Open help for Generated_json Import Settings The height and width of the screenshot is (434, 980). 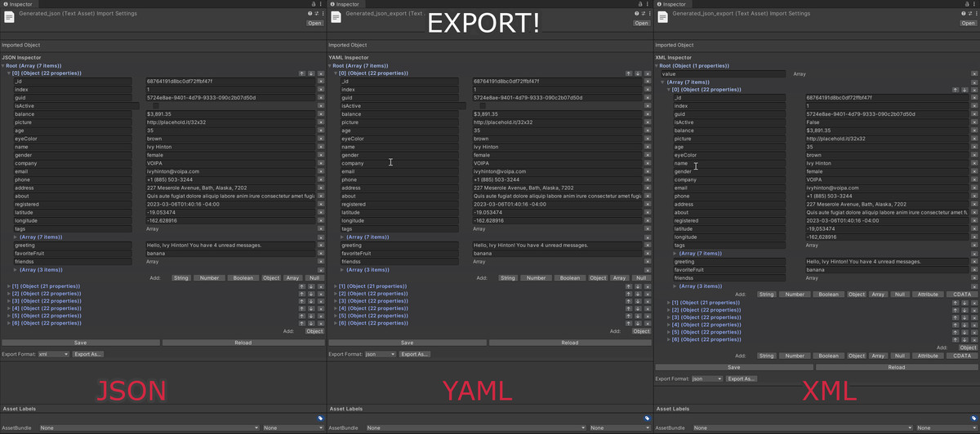(310, 14)
